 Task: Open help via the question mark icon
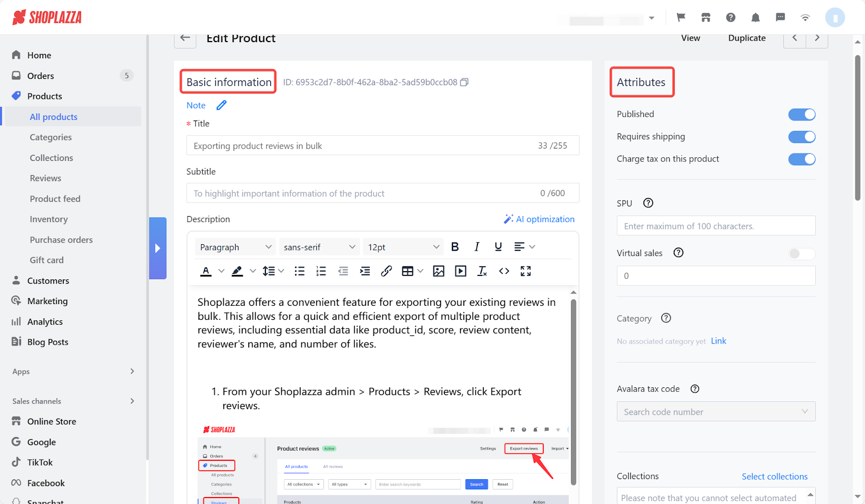[x=731, y=17]
